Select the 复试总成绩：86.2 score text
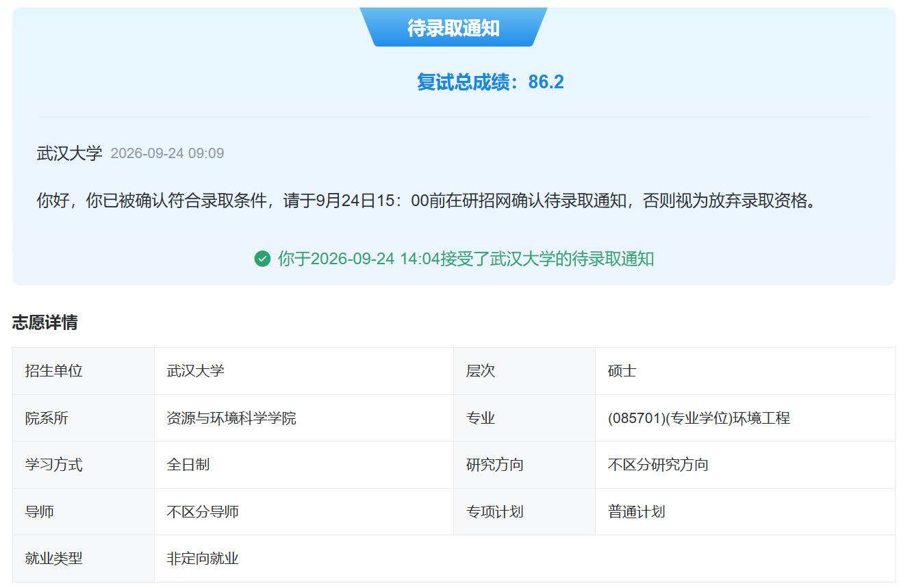This screenshot has width=901, height=588. click(490, 82)
